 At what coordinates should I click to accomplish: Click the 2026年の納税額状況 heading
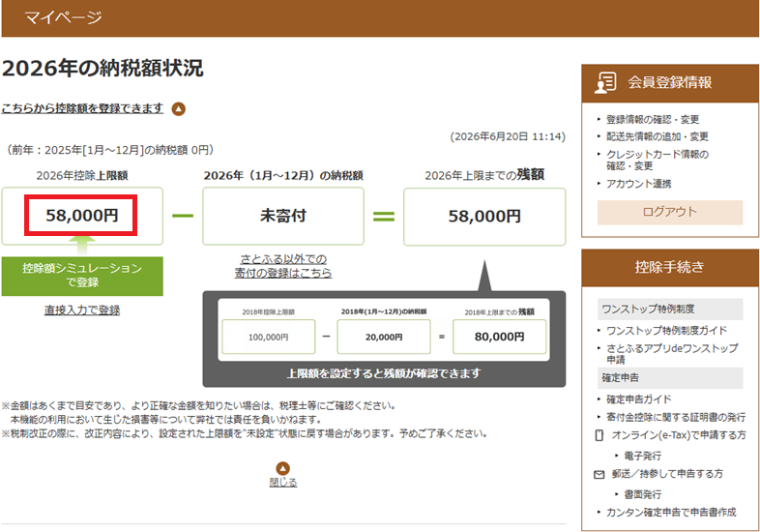[x=102, y=68]
